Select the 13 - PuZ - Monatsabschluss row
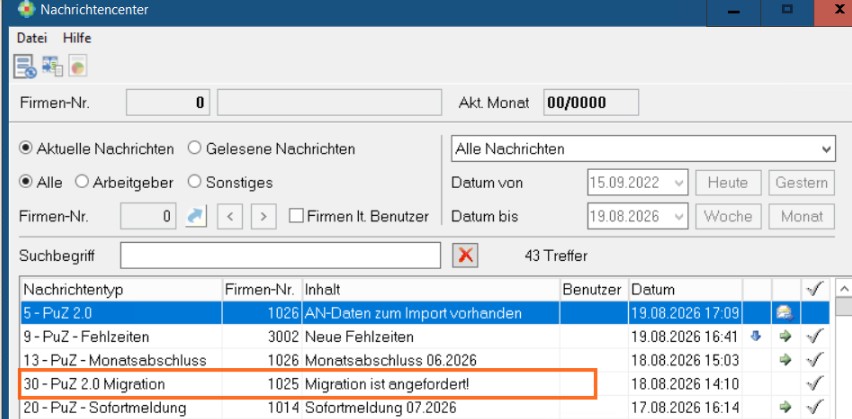 425,360
